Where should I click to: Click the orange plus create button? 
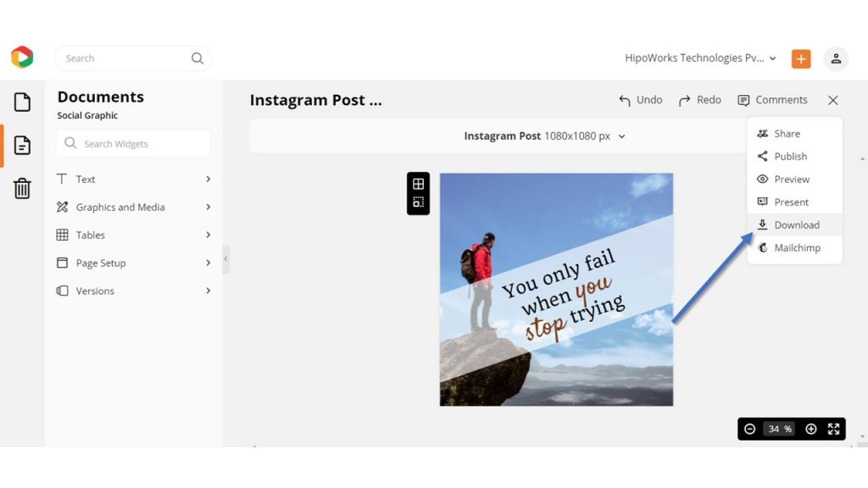[x=801, y=58]
